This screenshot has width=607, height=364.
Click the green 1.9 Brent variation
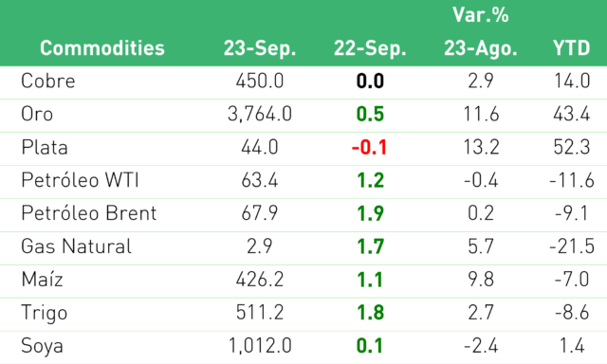pyautogui.click(x=371, y=213)
